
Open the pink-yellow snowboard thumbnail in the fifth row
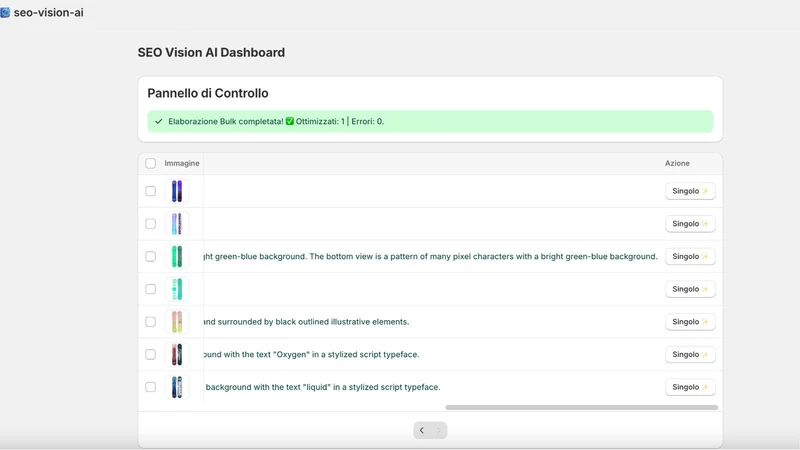point(177,321)
